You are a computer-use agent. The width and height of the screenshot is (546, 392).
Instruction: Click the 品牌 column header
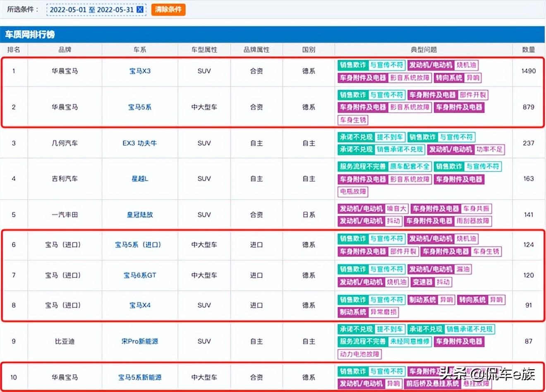pos(65,50)
